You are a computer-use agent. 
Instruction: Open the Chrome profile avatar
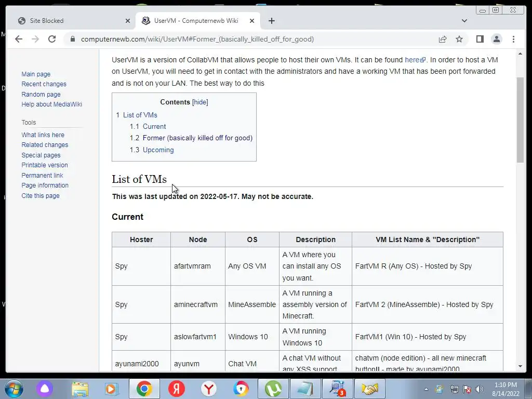pos(496,39)
